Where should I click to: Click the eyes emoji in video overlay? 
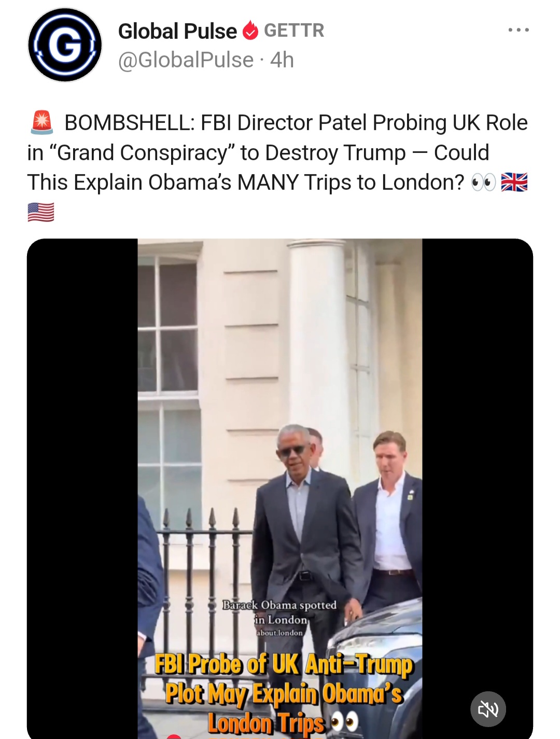pos(344,721)
